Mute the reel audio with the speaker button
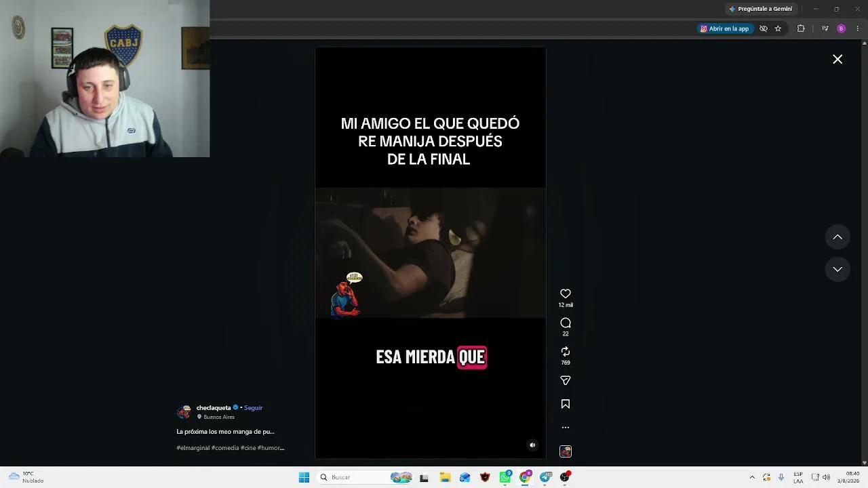 pyautogui.click(x=532, y=445)
